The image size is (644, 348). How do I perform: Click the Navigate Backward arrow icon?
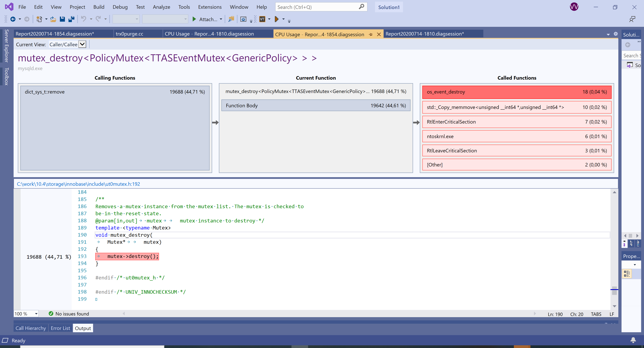click(x=13, y=19)
